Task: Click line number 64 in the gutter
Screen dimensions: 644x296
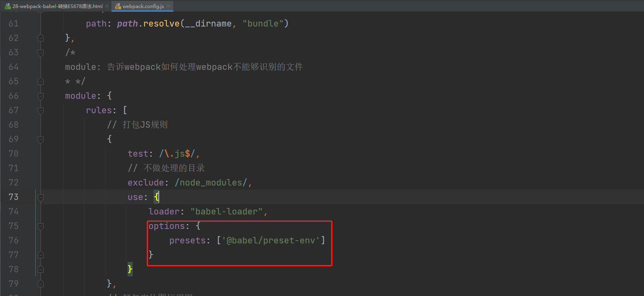Action: click(x=14, y=67)
